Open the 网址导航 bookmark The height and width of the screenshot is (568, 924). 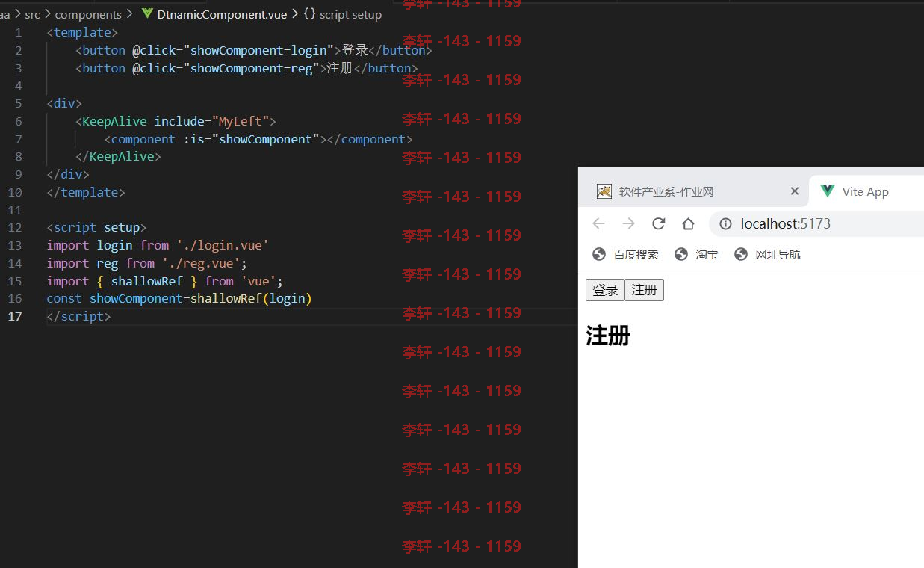pyautogui.click(x=768, y=254)
